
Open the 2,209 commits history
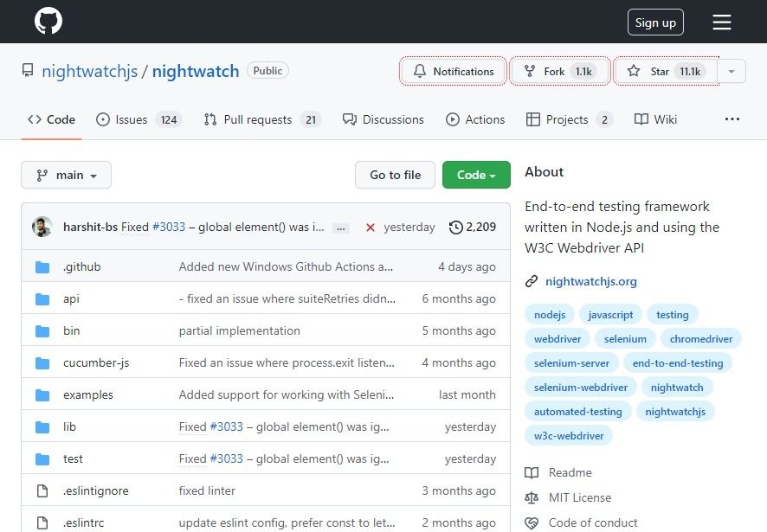coord(473,227)
